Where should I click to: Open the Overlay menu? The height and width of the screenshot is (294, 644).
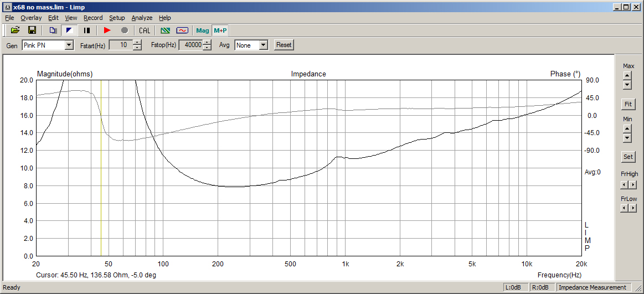(31, 18)
